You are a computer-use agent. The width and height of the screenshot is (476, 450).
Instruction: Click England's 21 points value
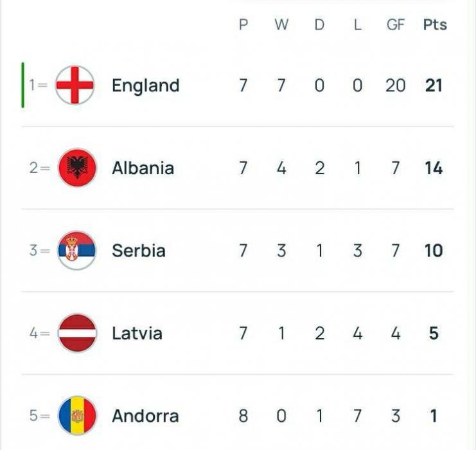coord(434,85)
